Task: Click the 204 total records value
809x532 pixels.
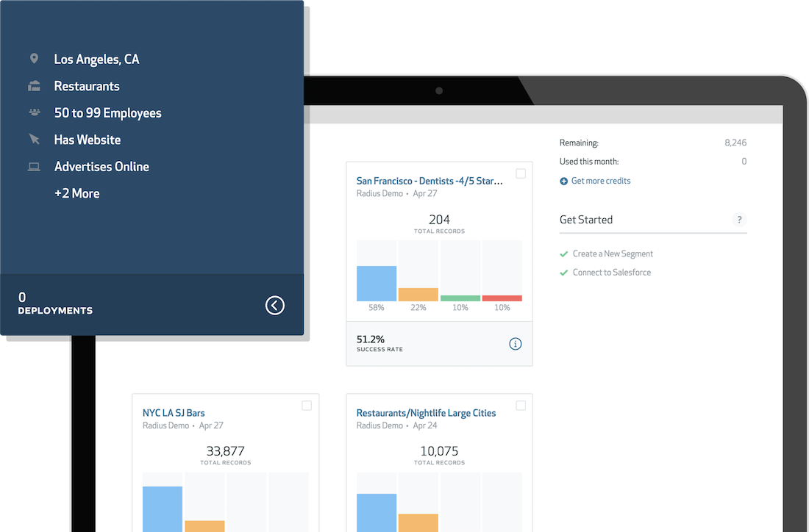Action: 439,220
